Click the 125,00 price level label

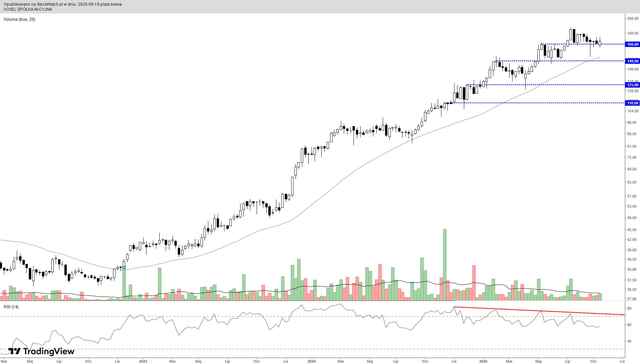coord(632,85)
